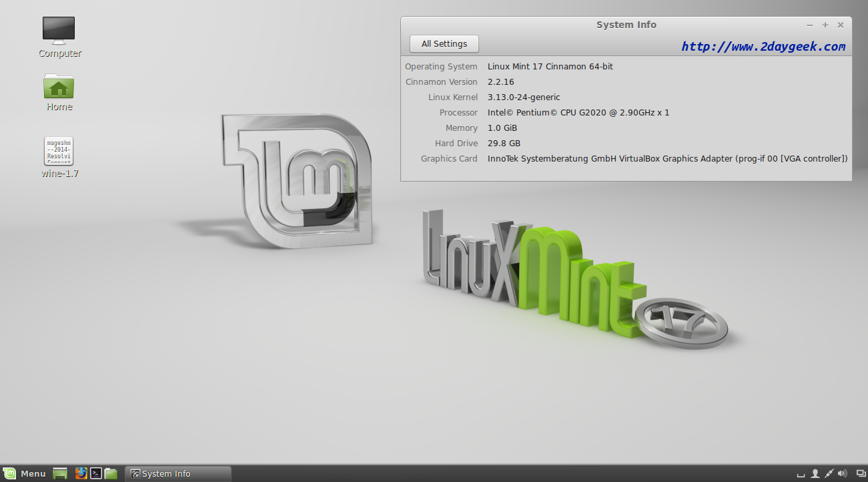
Task: Launch Firefox from the panel
Action: [x=81, y=473]
